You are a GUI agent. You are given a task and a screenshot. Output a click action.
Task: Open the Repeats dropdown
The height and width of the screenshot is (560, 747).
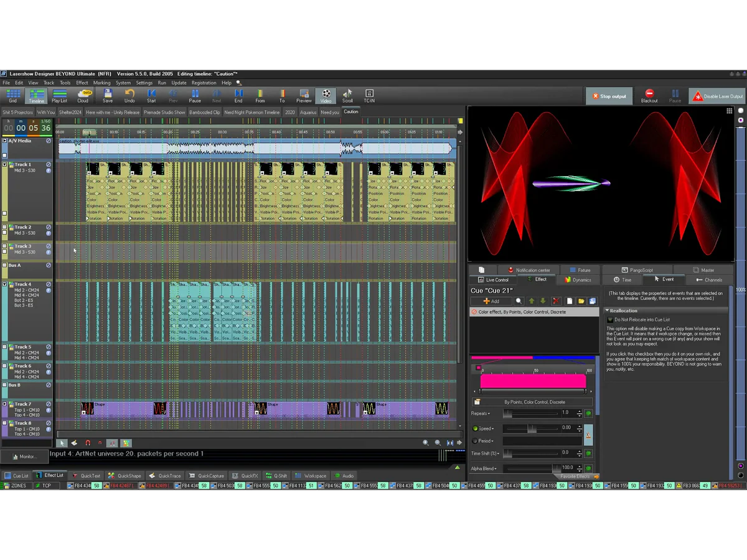[x=480, y=413]
